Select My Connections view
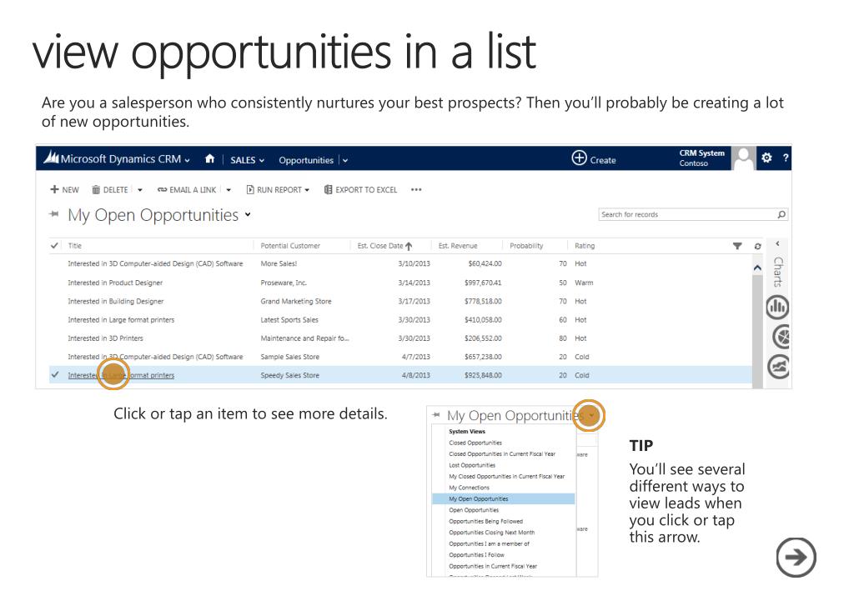854x616 pixels. tap(469, 488)
